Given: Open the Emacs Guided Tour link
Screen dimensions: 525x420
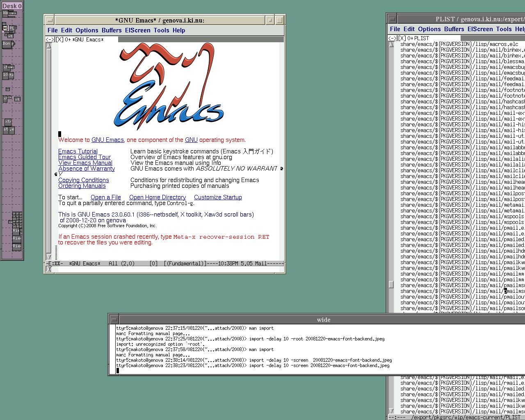Looking at the screenshot, I should [x=84, y=157].
